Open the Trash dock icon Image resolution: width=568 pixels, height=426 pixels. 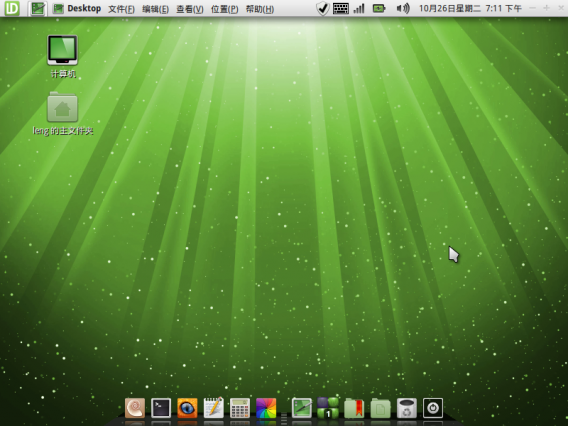click(407, 408)
